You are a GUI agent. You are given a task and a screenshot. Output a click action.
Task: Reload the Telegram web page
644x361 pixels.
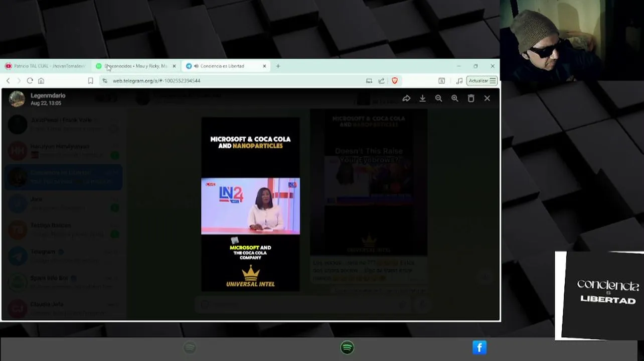pos(30,81)
